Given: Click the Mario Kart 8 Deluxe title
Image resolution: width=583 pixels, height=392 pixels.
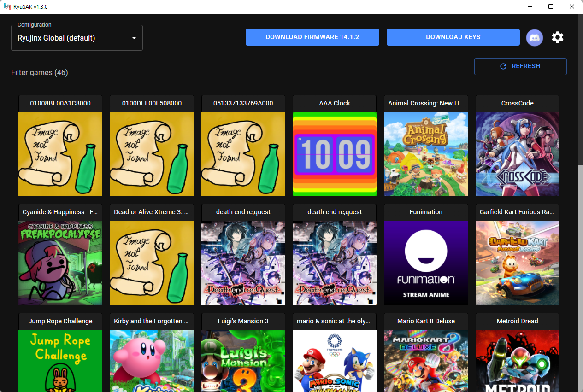Looking at the screenshot, I should (x=426, y=321).
